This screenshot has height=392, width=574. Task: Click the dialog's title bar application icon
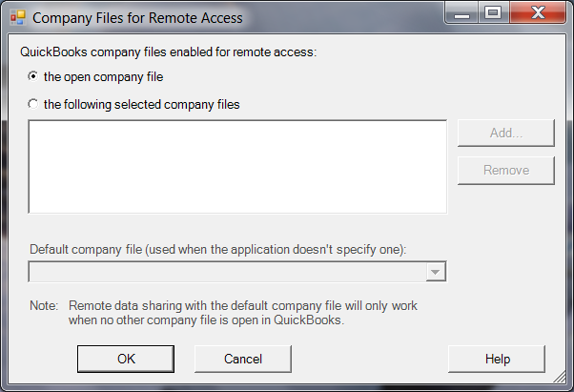[x=17, y=16]
